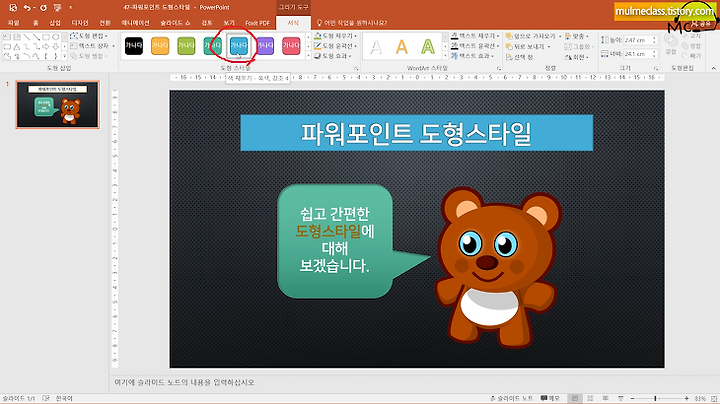
Task: Expand the shape styles gallery More button
Action: coord(308,56)
